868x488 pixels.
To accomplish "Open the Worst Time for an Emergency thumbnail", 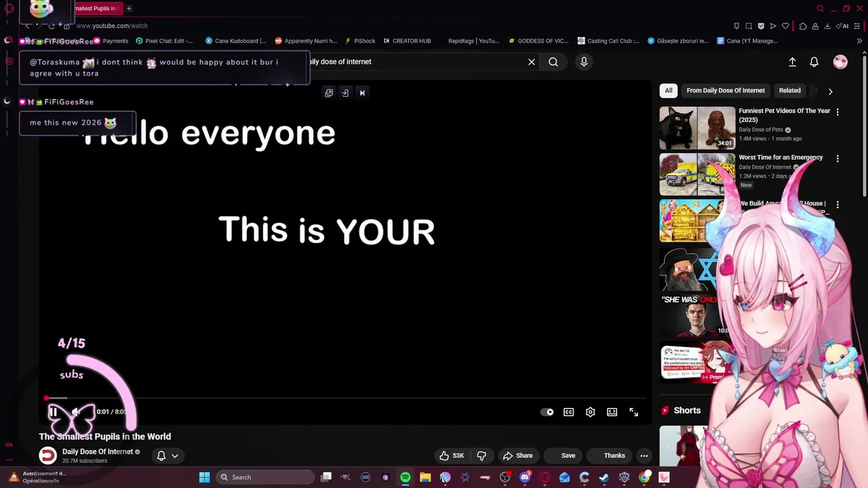I will point(697,174).
